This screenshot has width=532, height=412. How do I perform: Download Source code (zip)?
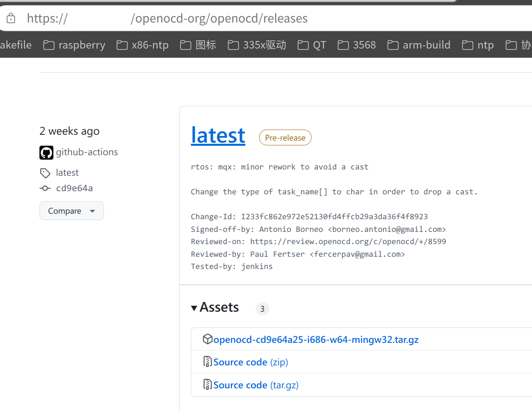[251, 362]
